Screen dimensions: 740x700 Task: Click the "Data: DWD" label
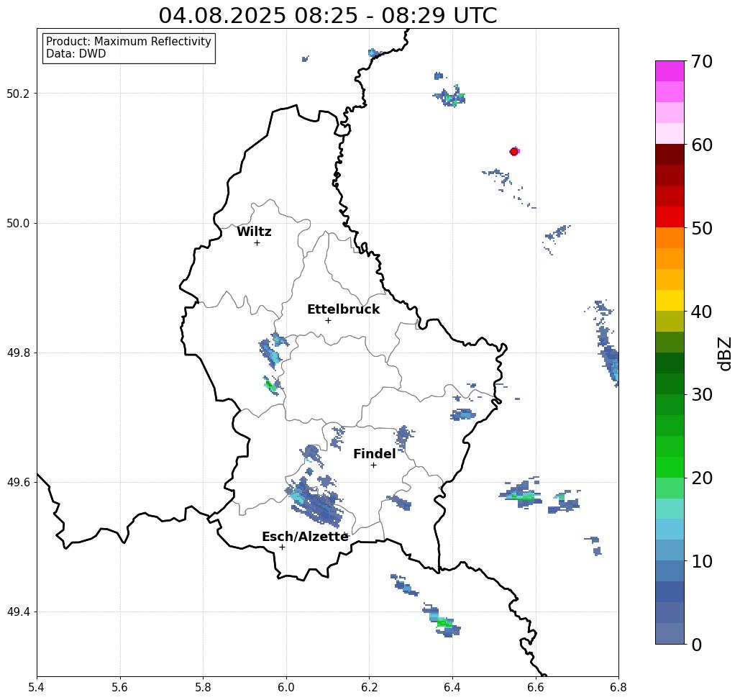(x=76, y=54)
